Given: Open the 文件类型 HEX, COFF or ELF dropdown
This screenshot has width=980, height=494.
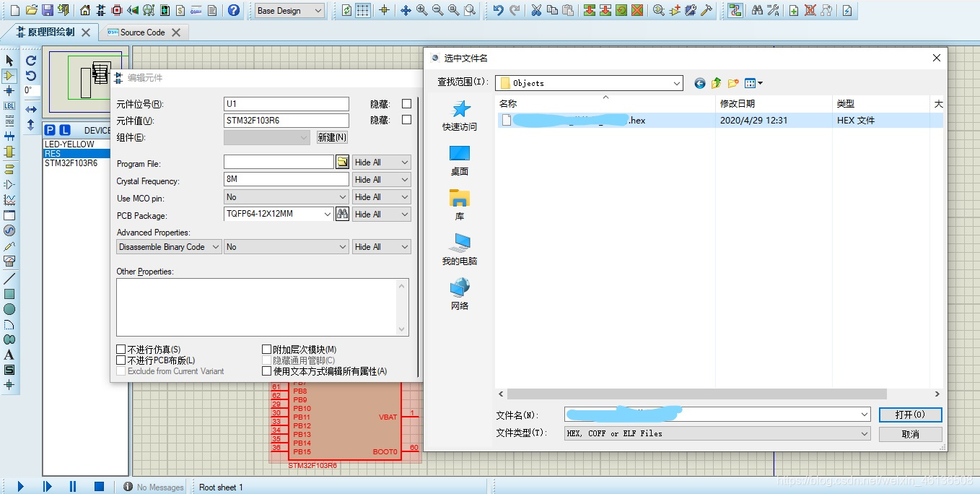Looking at the screenshot, I should tap(717, 433).
